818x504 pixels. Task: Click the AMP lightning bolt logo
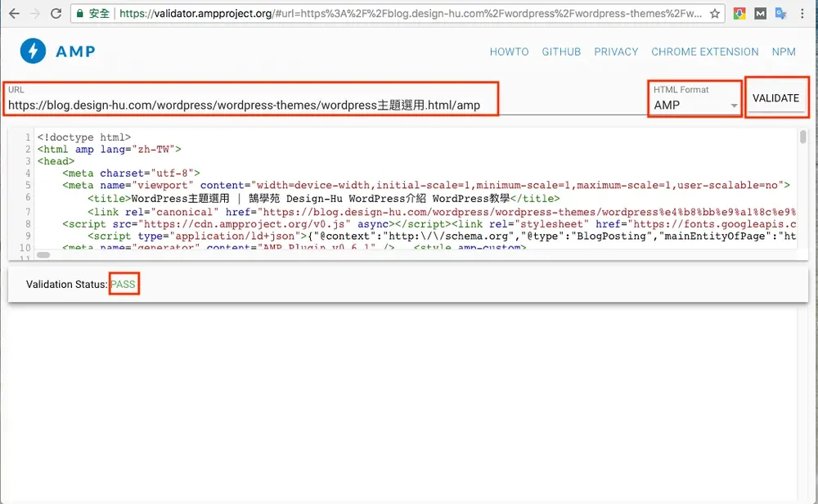pos(34,51)
